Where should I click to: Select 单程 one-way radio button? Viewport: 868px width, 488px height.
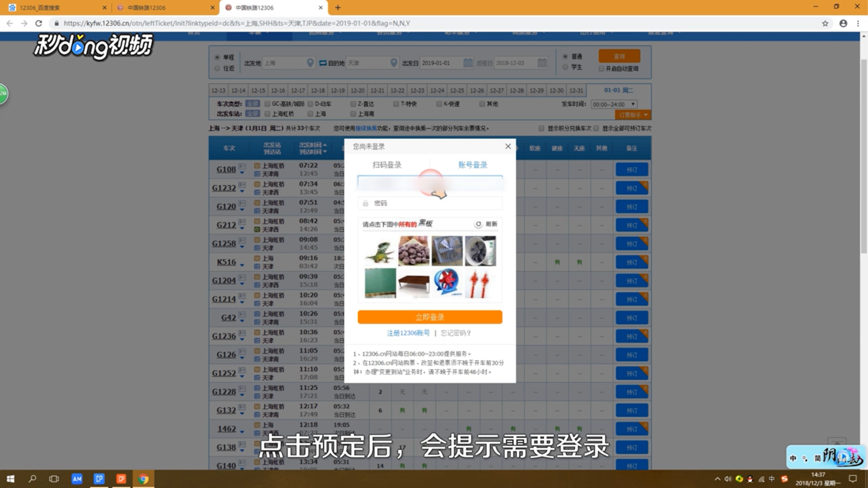(217, 58)
